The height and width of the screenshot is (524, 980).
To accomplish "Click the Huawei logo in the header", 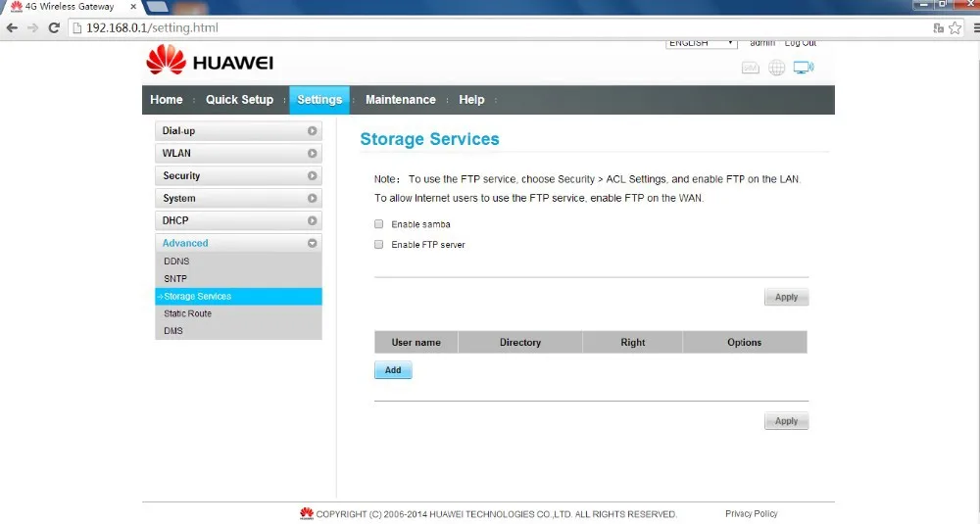I will coord(210,63).
